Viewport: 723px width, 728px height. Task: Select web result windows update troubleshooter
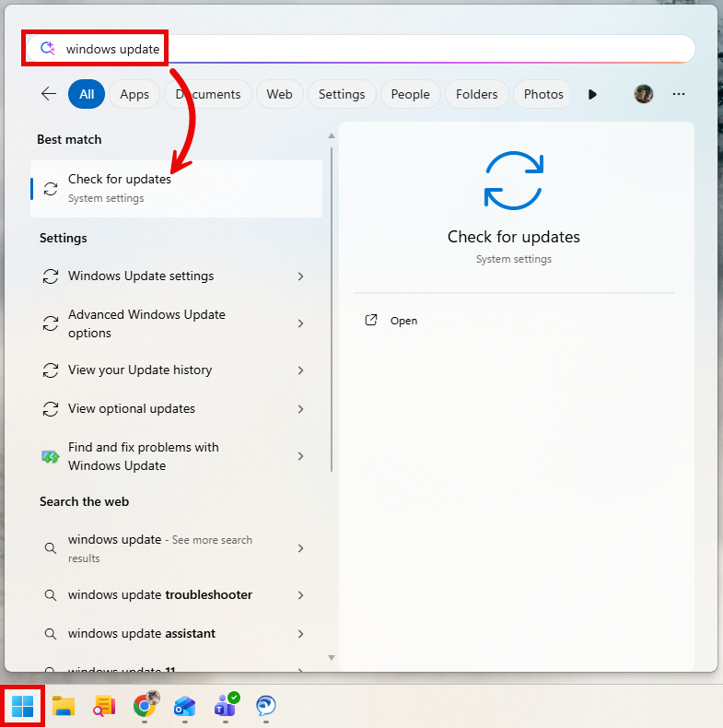pos(160,595)
